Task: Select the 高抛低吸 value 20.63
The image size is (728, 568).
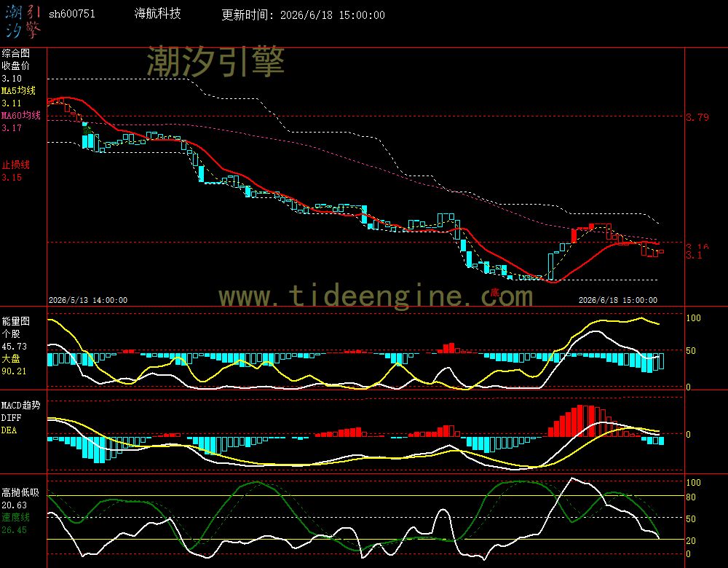Action: click(x=14, y=505)
